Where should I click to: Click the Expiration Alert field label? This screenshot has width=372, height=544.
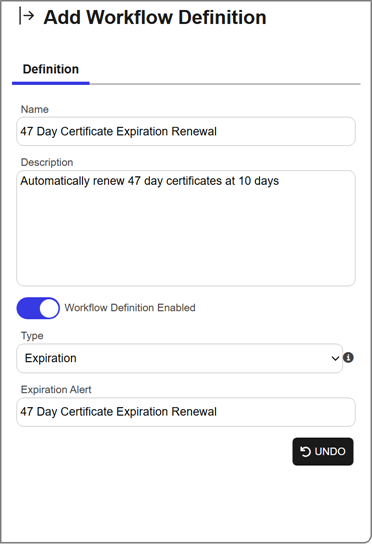(56, 390)
